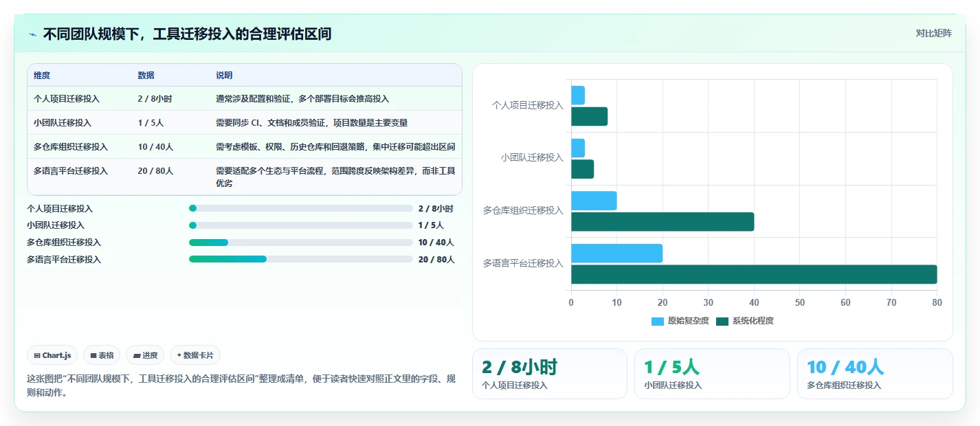
Task: Click the 1 / 5人 data card
Action: point(712,374)
